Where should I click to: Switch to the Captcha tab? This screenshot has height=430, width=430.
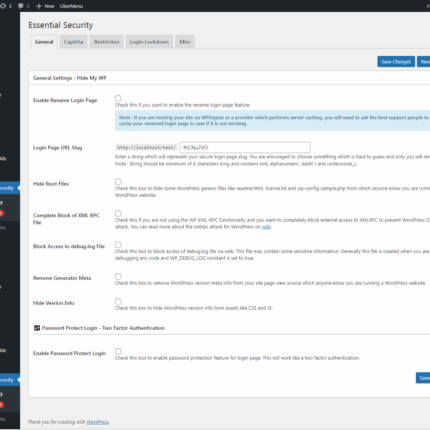[x=73, y=42]
